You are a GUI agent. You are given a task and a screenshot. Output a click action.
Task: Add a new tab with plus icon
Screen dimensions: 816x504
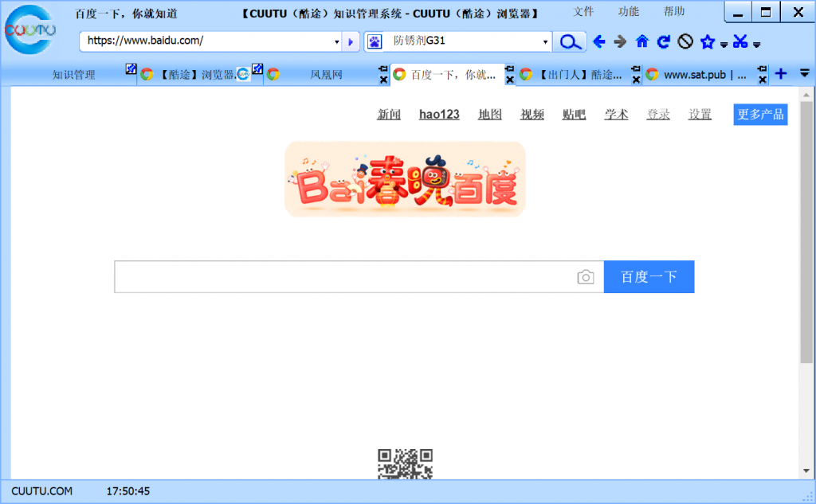click(781, 74)
